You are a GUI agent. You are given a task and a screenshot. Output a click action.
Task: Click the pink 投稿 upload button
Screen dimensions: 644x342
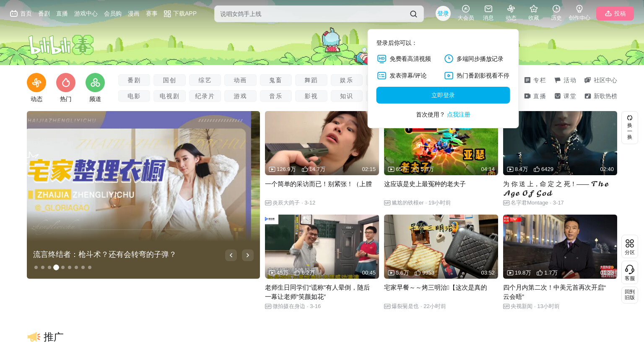pyautogui.click(x=615, y=13)
